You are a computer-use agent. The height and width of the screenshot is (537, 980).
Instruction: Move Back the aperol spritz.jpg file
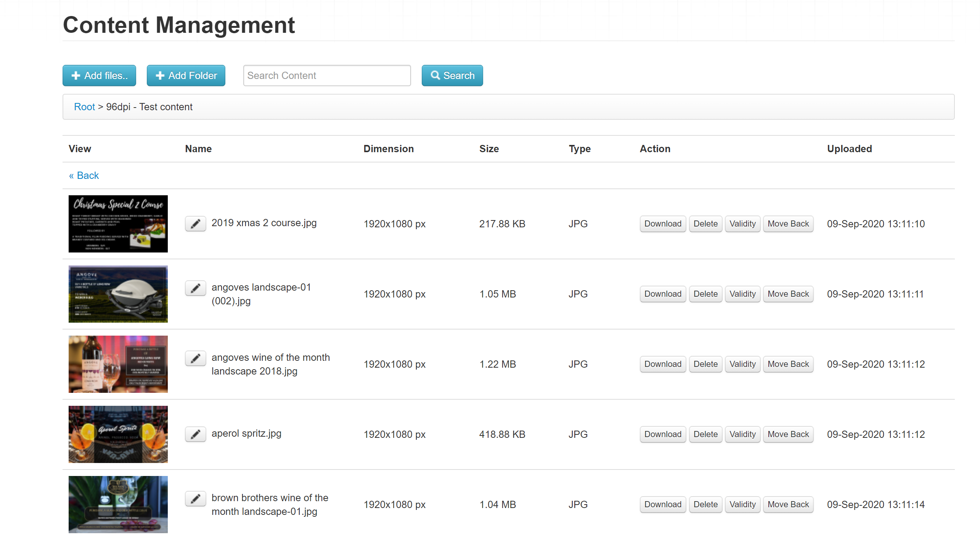pyautogui.click(x=788, y=434)
